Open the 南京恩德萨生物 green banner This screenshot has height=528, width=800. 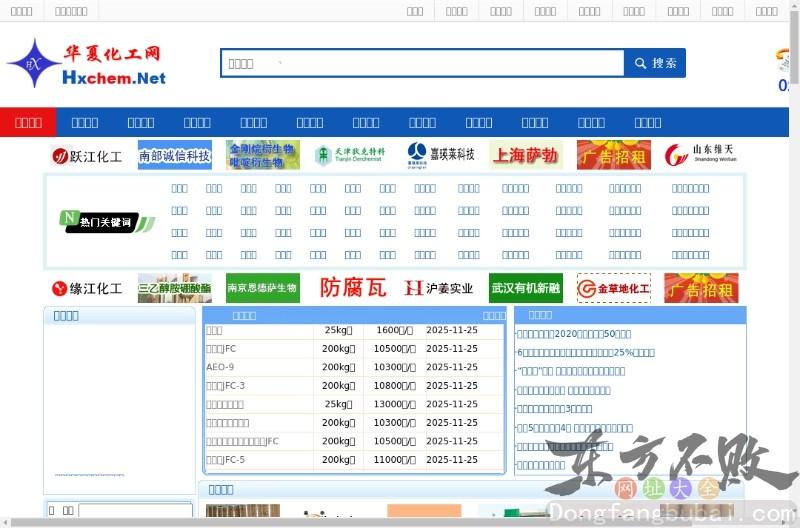point(262,288)
